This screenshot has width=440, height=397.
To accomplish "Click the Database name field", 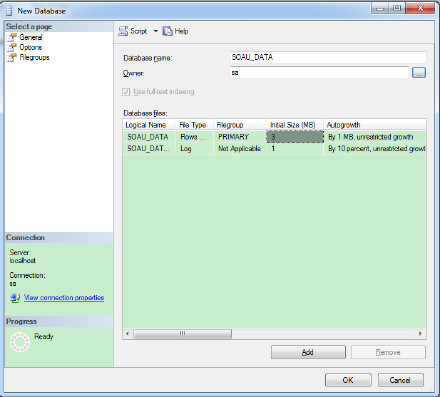I will (328, 57).
